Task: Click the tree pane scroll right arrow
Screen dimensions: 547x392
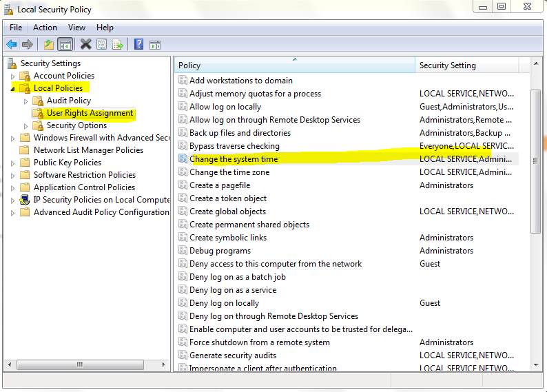Action: [163, 365]
